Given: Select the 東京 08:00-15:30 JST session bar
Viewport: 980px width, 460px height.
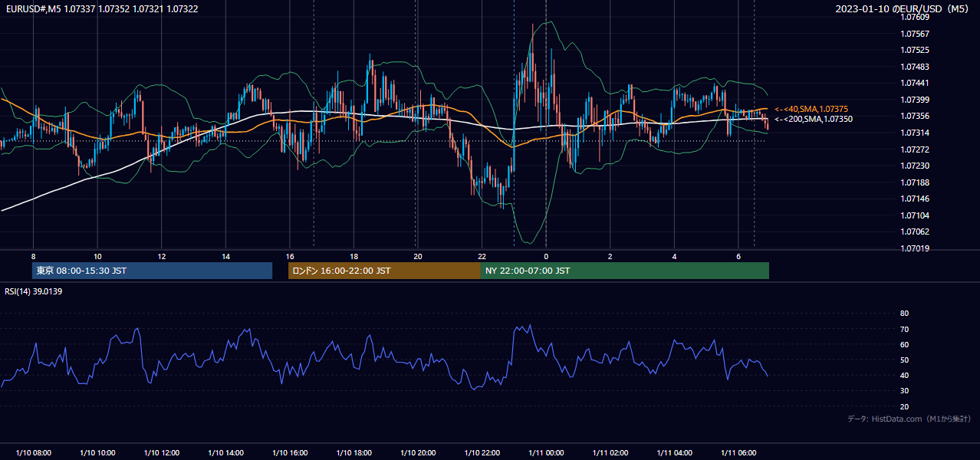Looking at the screenshot, I should [153, 271].
